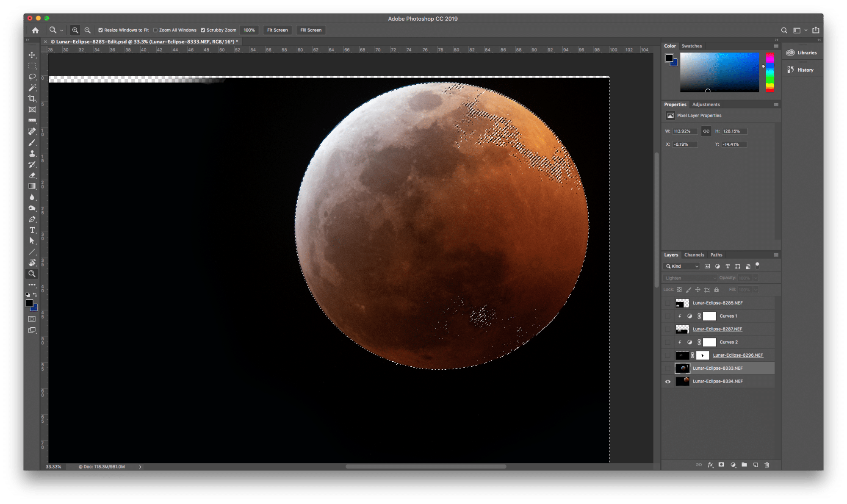Screen dimensions: 847x504
Task: Select the Frame tool
Action: [32, 110]
